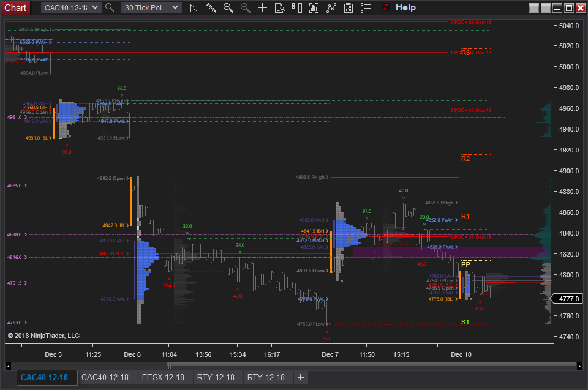
Task: Select the drawing tools pencil icon
Action: pos(211,7)
